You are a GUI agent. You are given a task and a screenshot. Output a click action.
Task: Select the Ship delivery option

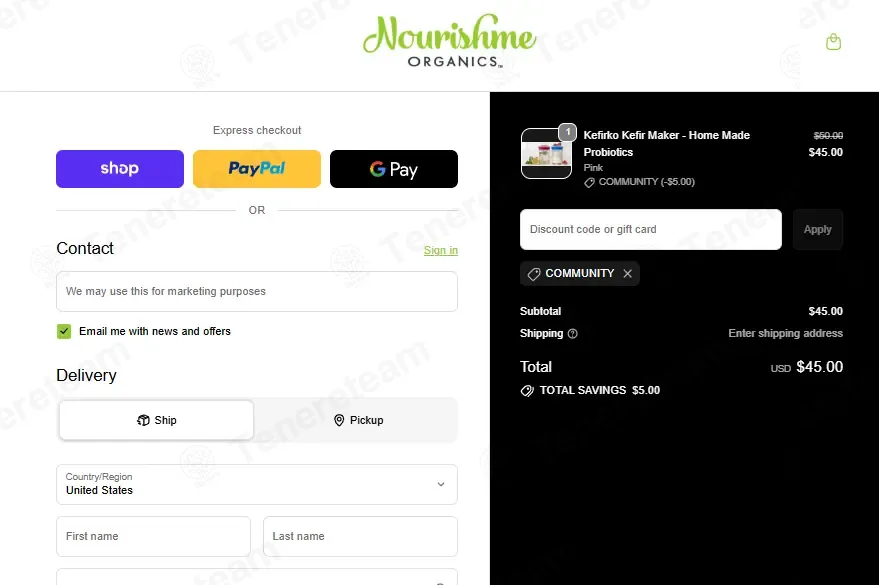[156, 420]
